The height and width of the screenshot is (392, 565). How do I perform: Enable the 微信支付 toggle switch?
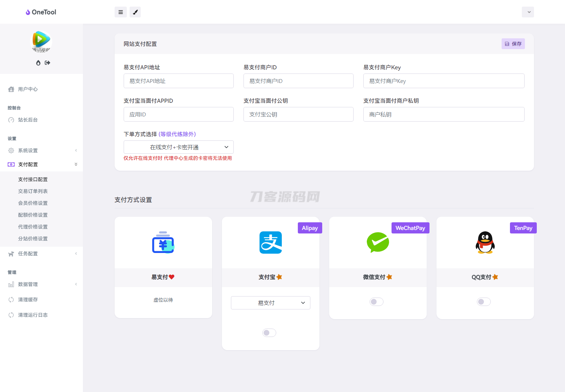pos(376,302)
